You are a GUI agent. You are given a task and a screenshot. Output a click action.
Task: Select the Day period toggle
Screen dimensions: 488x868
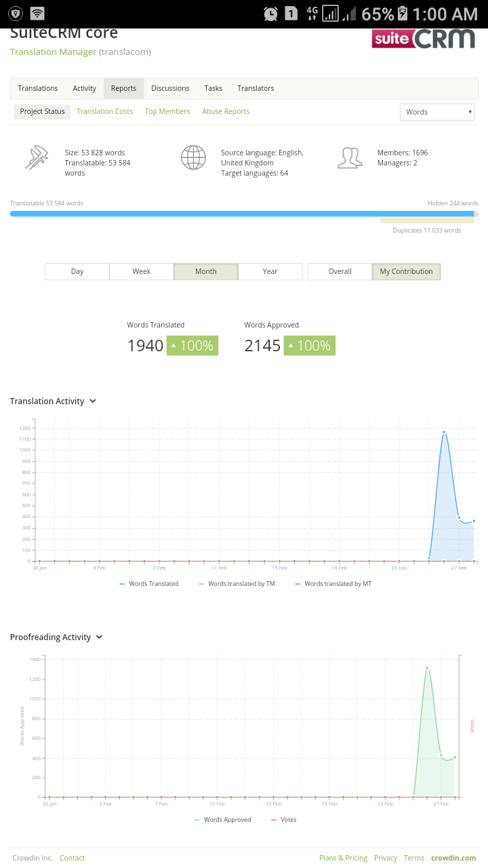click(77, 271)
